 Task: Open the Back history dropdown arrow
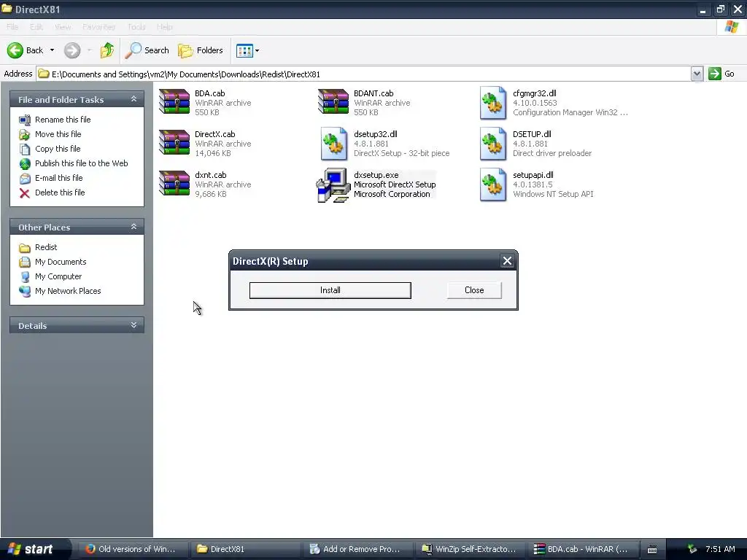click(52, 50)
